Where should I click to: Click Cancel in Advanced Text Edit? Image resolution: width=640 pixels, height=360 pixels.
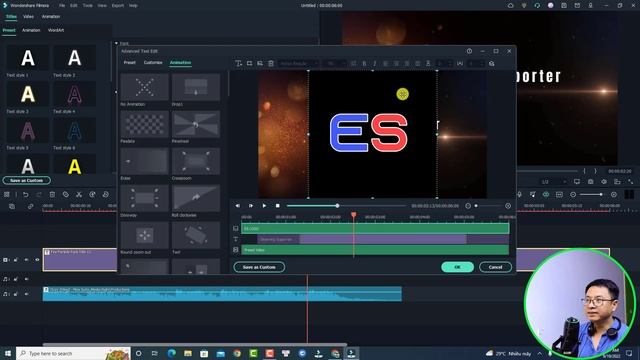tap(496, 267)
